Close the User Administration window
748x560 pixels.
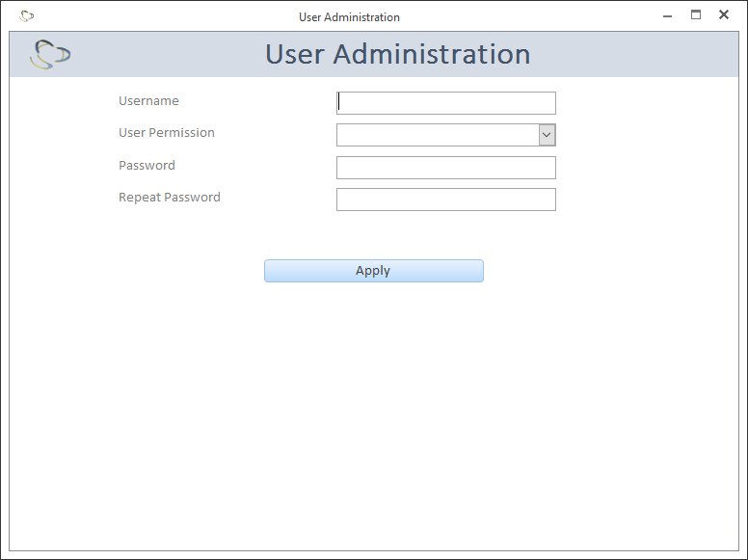pos(724,15)
